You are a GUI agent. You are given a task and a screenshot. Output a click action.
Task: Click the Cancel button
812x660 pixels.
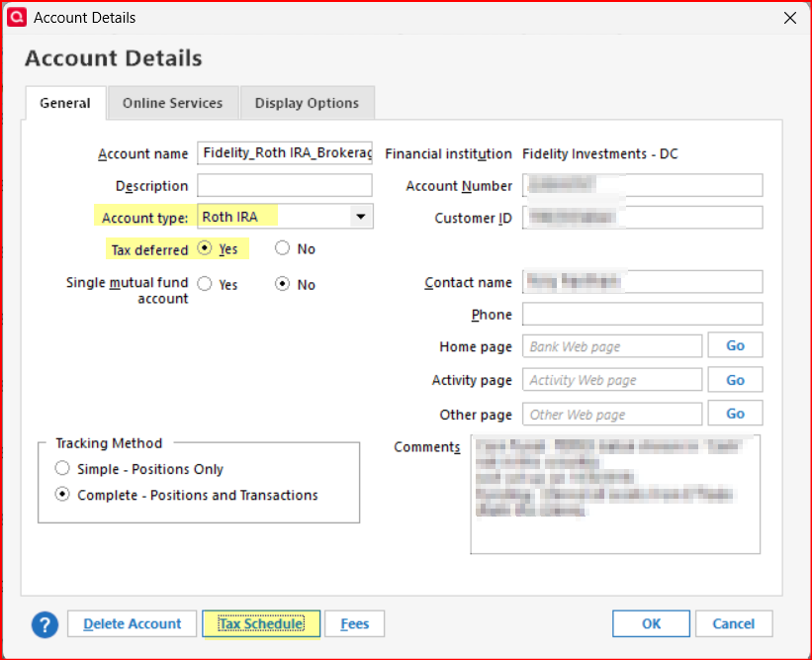[x=734, y=623]
